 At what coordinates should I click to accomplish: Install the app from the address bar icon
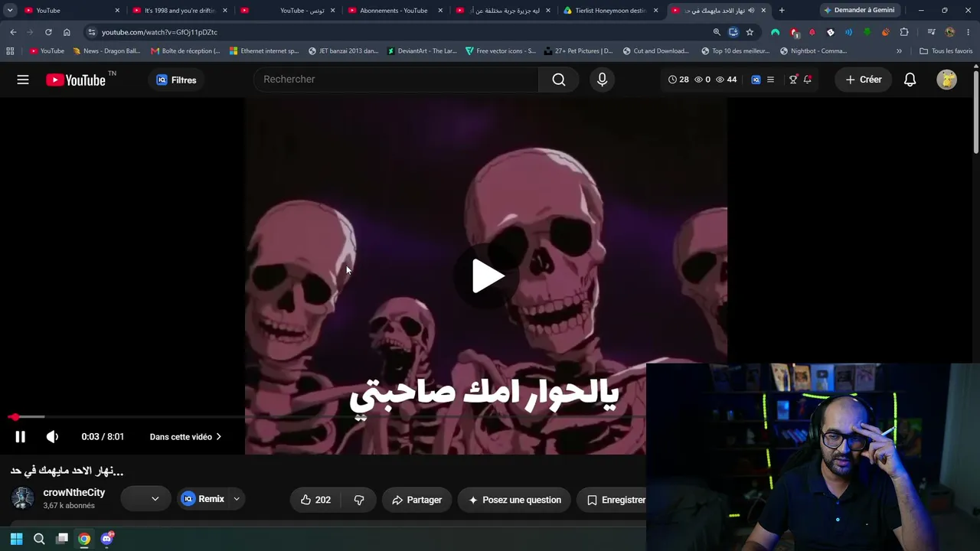[x=733, y=32]
